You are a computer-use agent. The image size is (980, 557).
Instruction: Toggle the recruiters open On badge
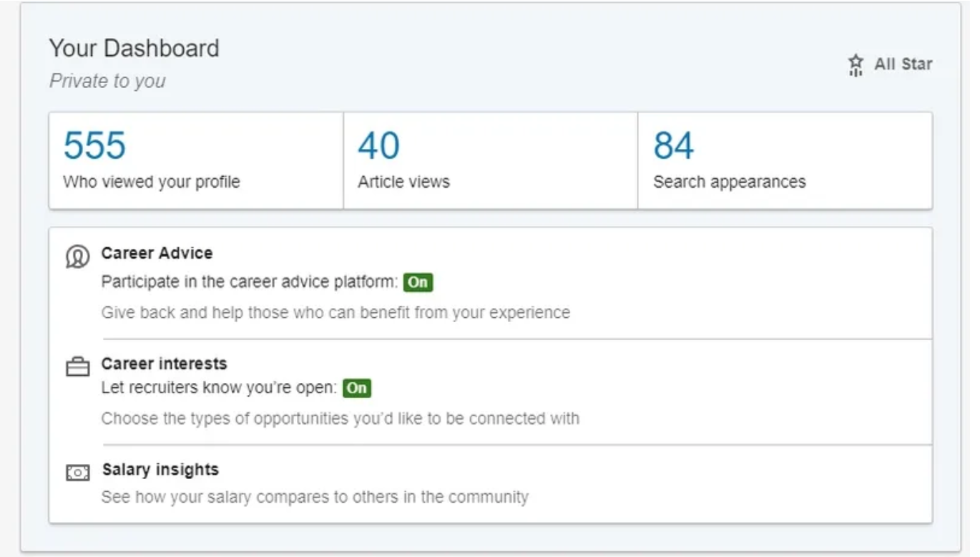tap(357, 388)
